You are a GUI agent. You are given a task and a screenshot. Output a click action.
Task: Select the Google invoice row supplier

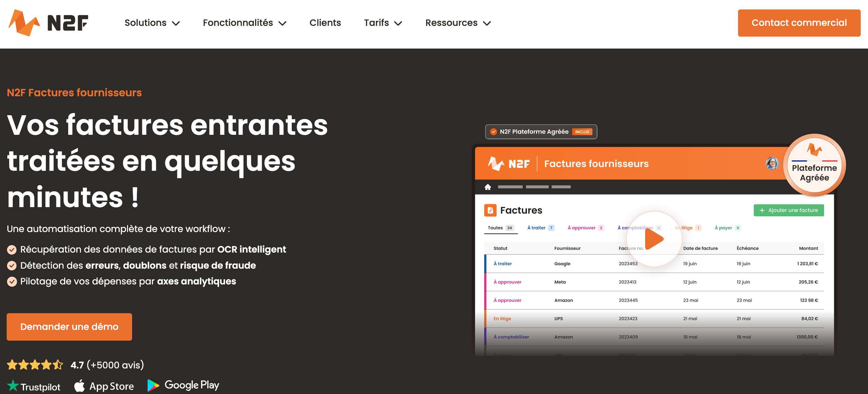[562, 264]
